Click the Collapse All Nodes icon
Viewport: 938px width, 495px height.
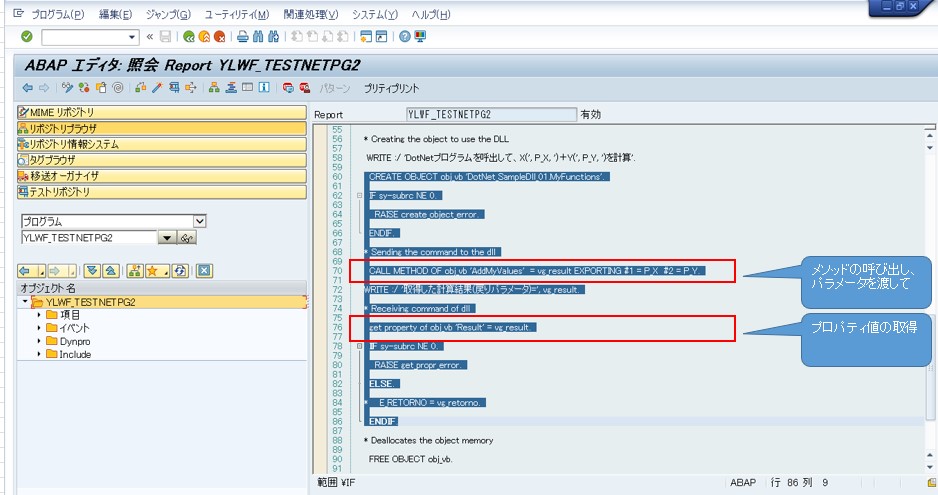pyautogui.click(x=111, y=271)
